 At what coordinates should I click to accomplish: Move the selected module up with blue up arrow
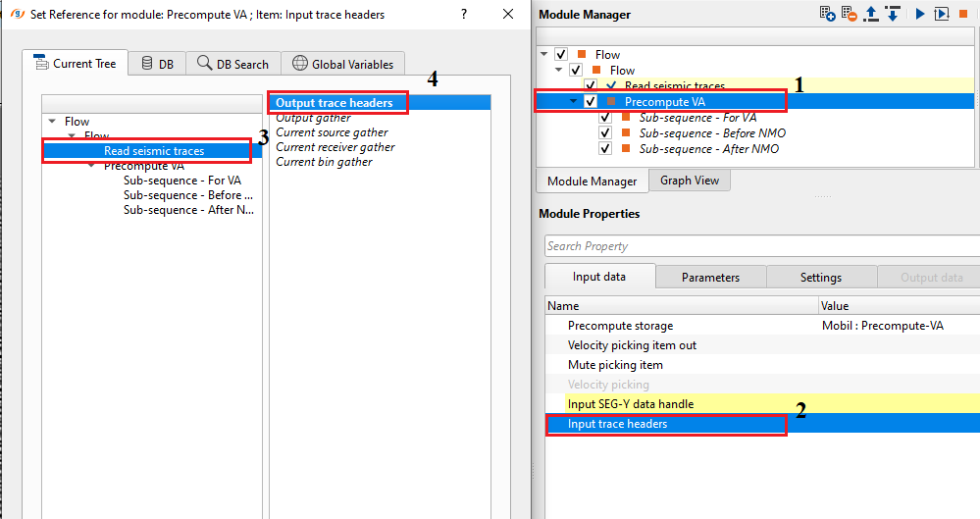(x=871, y=13)
